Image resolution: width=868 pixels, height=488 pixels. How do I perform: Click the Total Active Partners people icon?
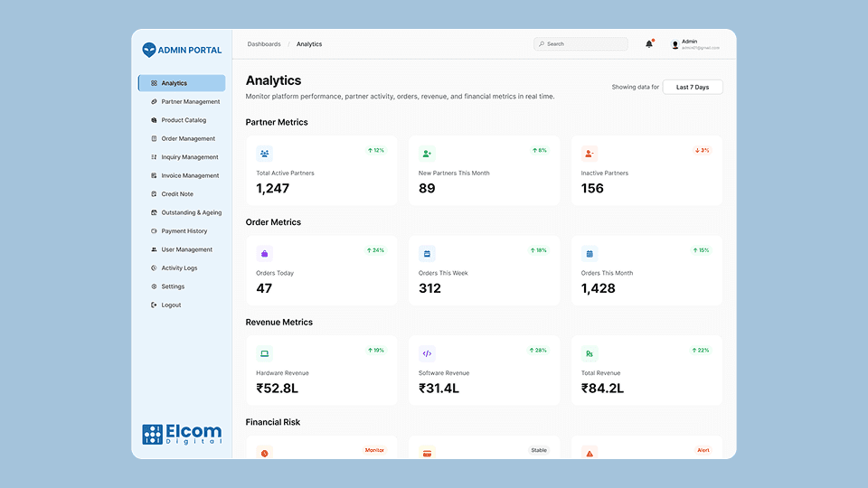pyautogui.click(x=264, y=154)
